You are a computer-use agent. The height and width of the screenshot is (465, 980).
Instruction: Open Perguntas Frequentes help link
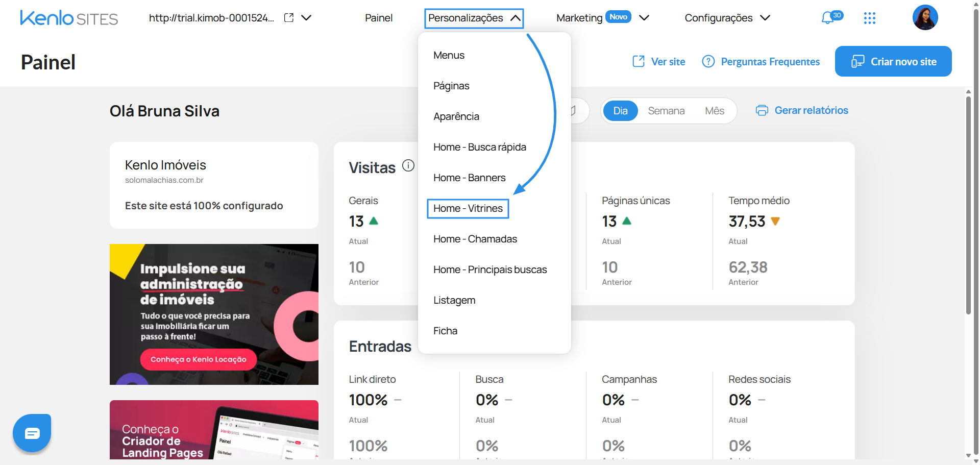761,62
